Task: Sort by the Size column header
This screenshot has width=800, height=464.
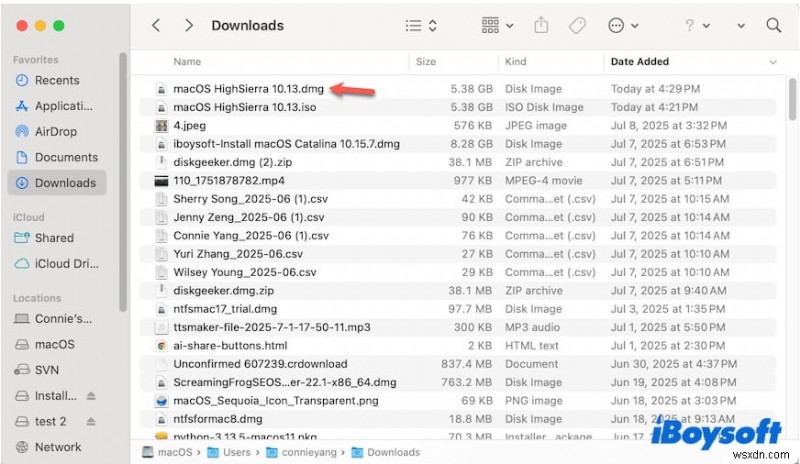Action: 426,62
